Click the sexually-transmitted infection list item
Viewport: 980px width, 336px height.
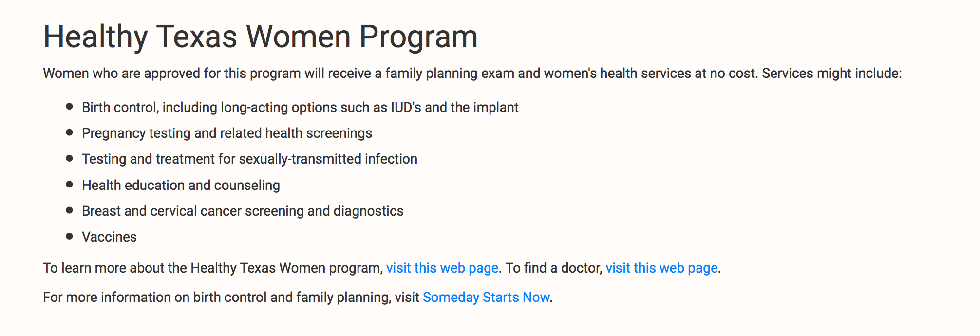tap(249, 159)
